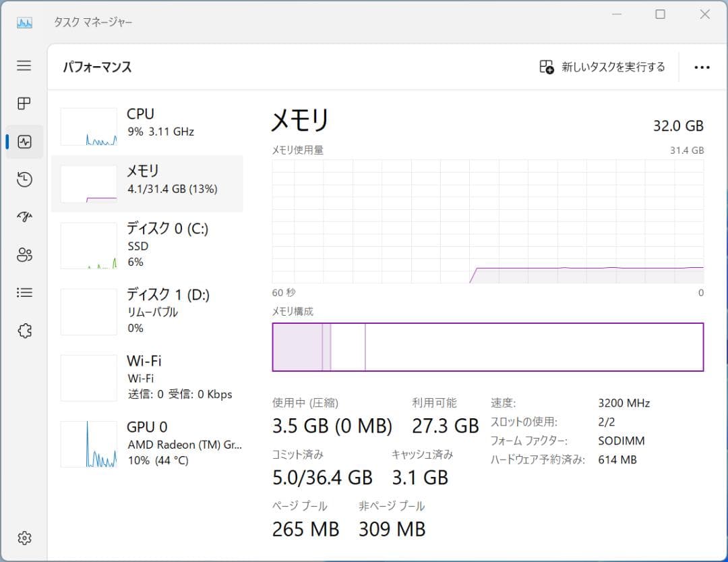Open the Users view icon
Viewport: 728px width, 562px height.
click(24, 254)
